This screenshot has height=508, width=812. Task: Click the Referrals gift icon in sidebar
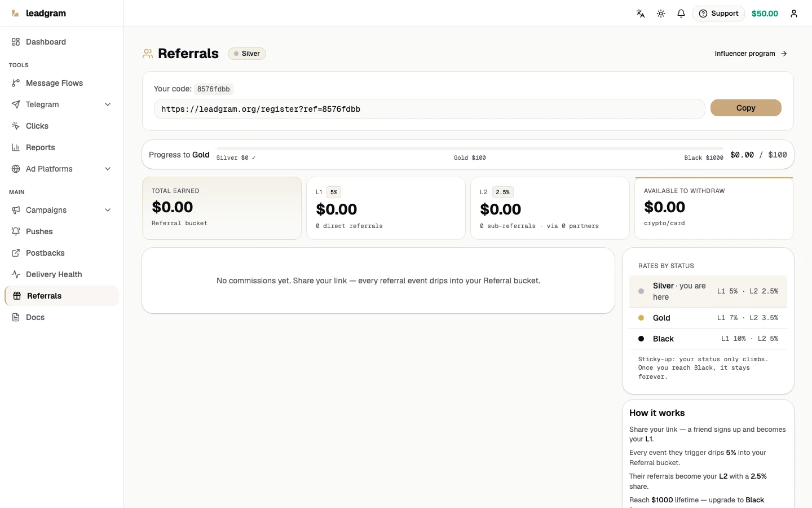tap(17, 296)
